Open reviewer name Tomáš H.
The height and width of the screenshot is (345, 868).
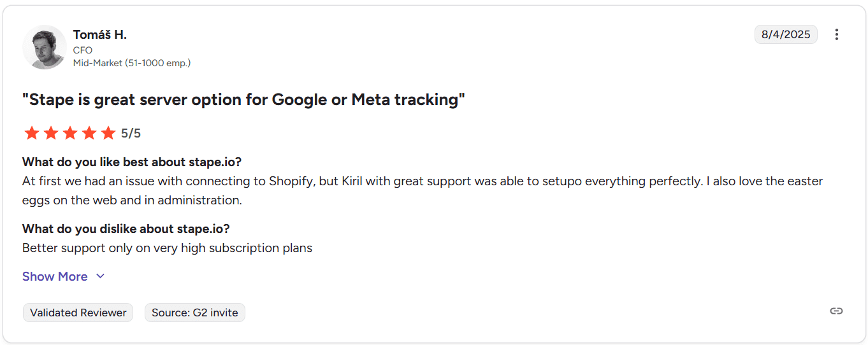(99, 34)
